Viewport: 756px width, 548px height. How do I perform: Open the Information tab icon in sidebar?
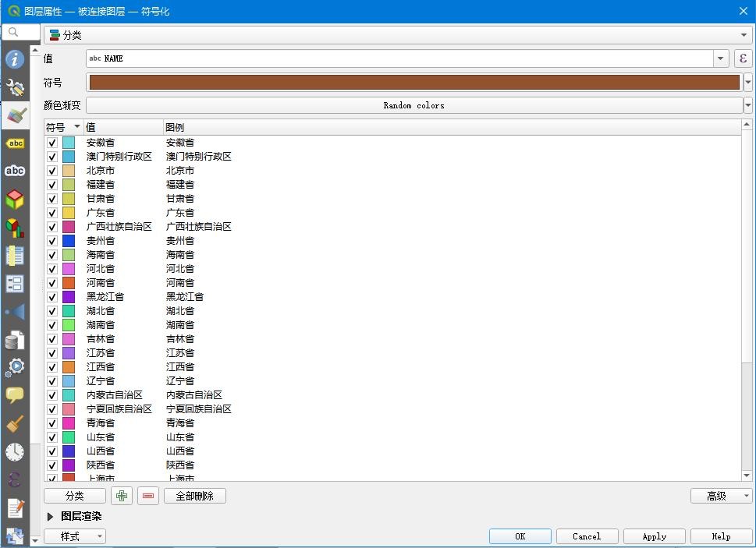point(15,59)
